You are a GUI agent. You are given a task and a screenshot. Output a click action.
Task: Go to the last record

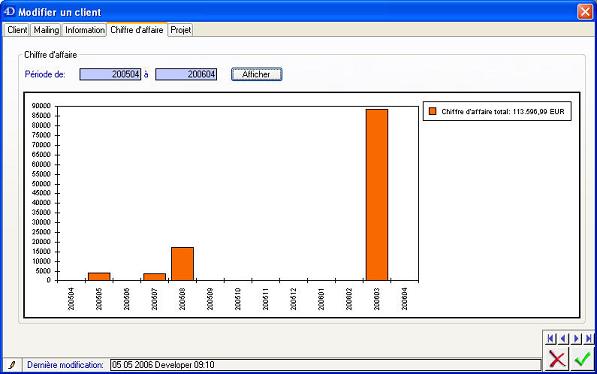(x=589, y=338)
